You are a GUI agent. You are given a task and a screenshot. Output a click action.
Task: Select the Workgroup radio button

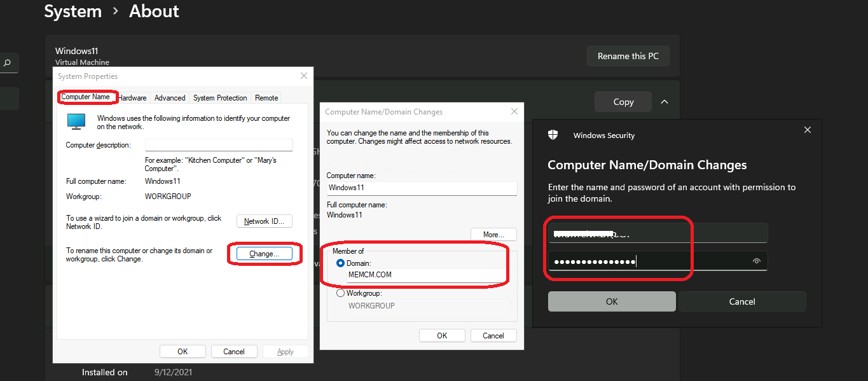pos(341,293)
